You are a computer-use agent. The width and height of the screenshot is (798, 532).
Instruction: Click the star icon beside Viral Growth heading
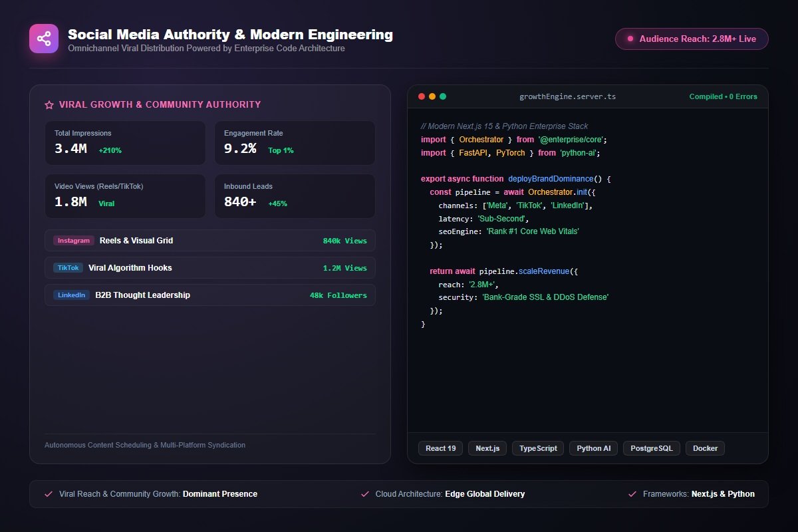point(49,104)
